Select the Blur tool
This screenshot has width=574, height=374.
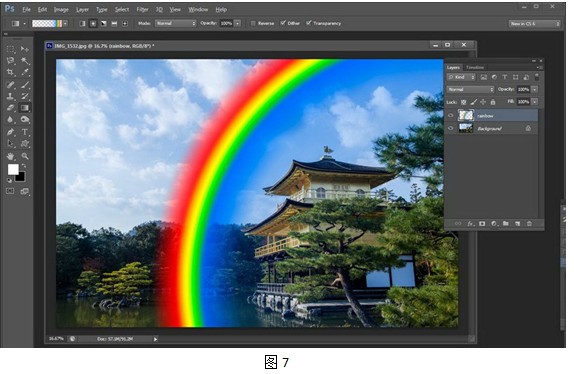[10, 120]
